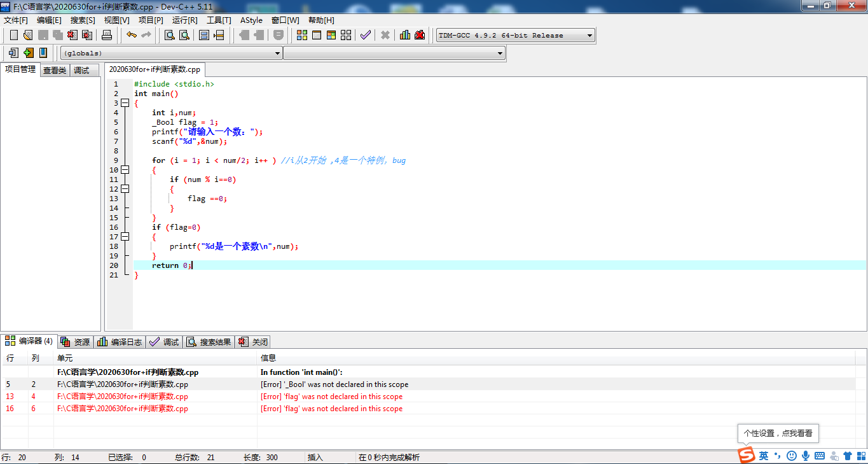Click the Toggle bookmark blue icon
The width and height of the screenshot is (868, 464).
pos(43,53)
